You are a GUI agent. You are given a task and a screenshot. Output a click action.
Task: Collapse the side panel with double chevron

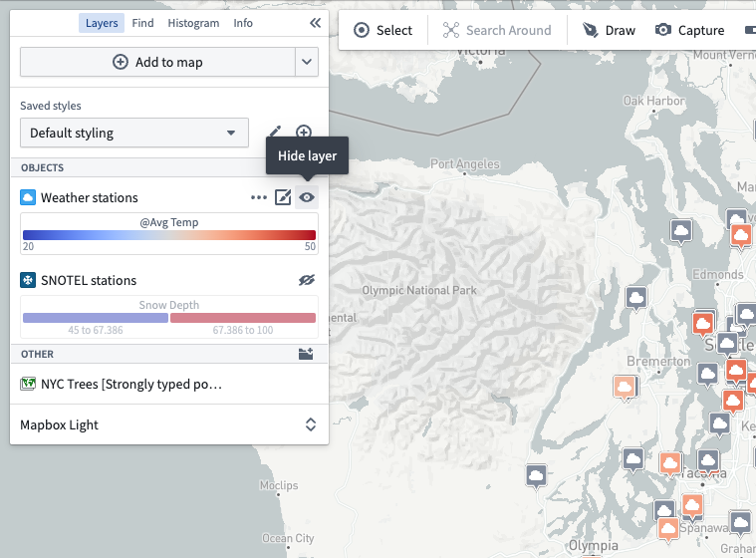(x=315, y=23)
